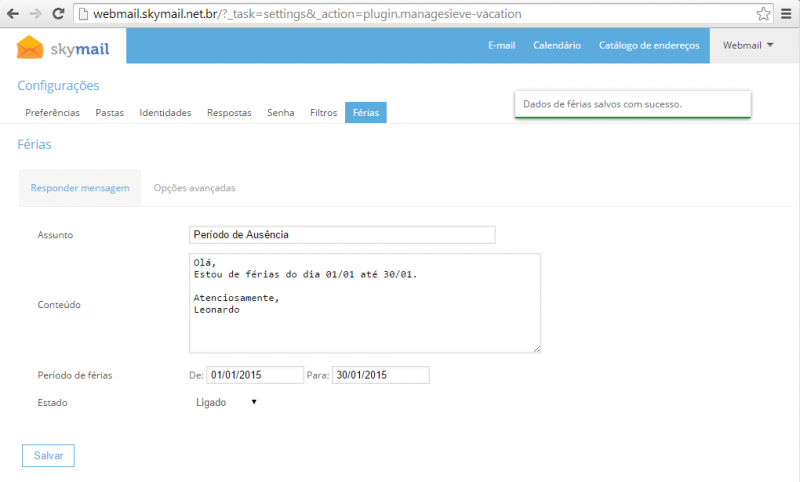Switch to the Filtros tab
The image size is (800, 482).
(x=323, y=113)
